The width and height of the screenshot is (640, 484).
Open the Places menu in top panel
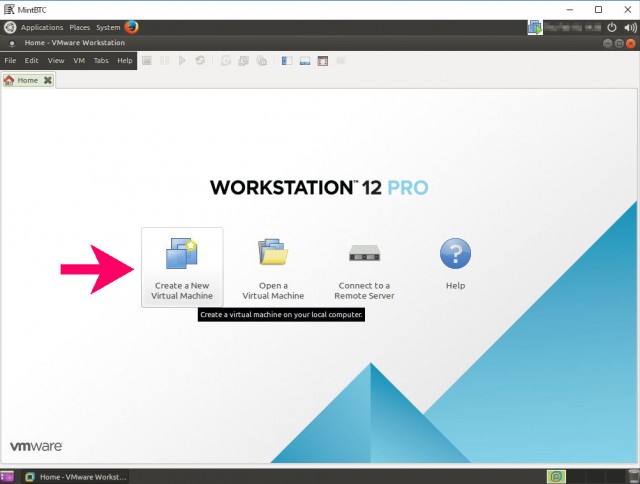(x=80, y=27)
